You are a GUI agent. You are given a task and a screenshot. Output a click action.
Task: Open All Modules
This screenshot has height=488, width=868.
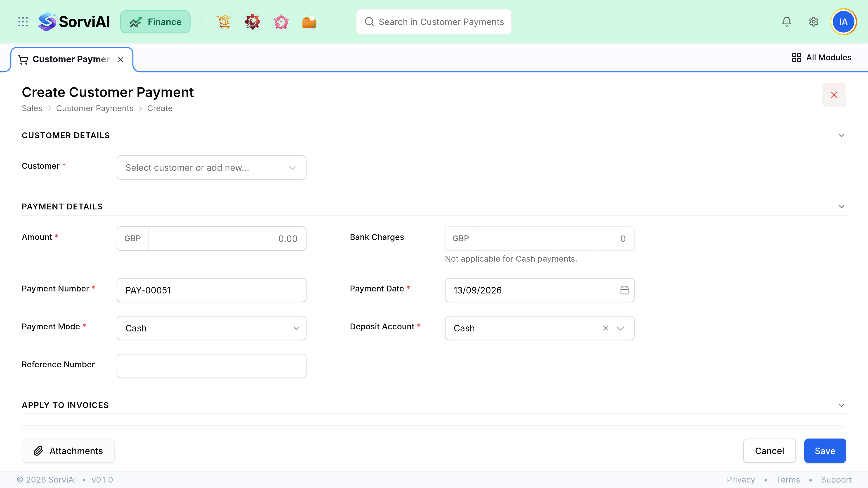(x=821, y=58)
